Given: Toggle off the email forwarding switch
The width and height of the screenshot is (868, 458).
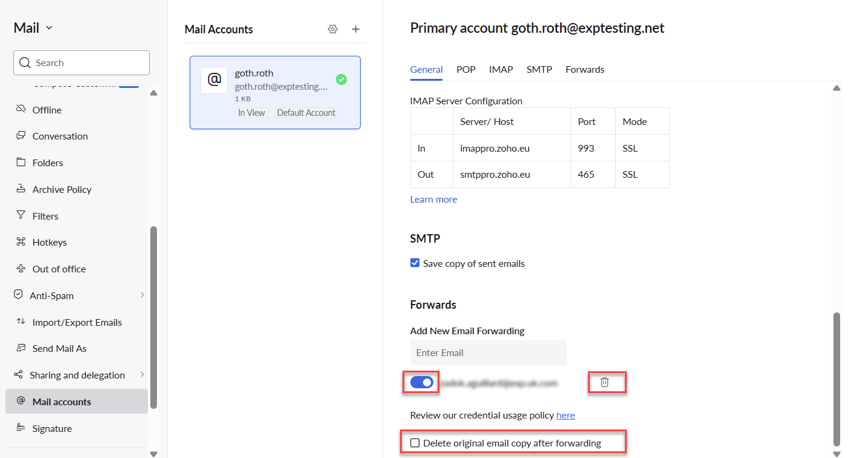Looking at the screenshot, I should (x=422, y=382).
